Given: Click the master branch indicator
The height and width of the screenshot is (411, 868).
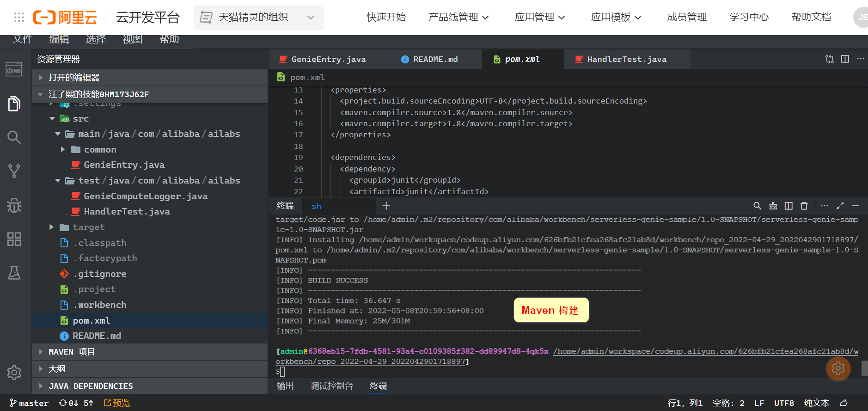Looking at the screenshot, I should [29, 403].
